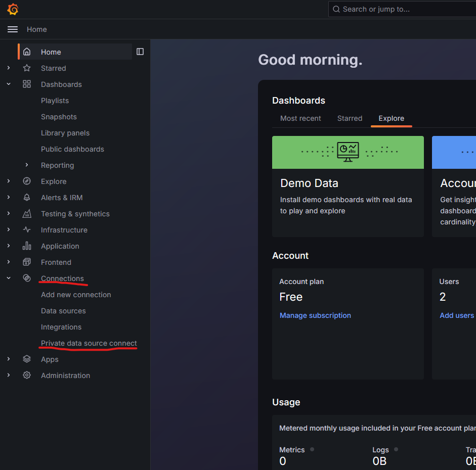Toggle the hamburger menu button

coord(13,29)
